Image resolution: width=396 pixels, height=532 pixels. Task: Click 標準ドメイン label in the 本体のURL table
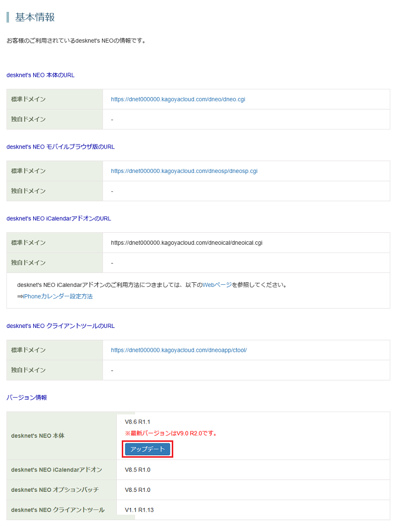[28, 99]
